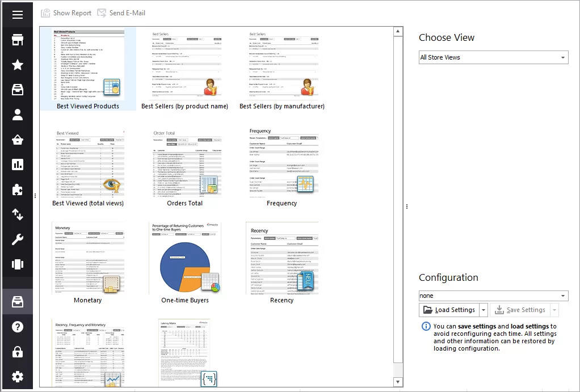Select Best Viewed (total views) report
Screen dimensions: 580x392
coord(88,167)
